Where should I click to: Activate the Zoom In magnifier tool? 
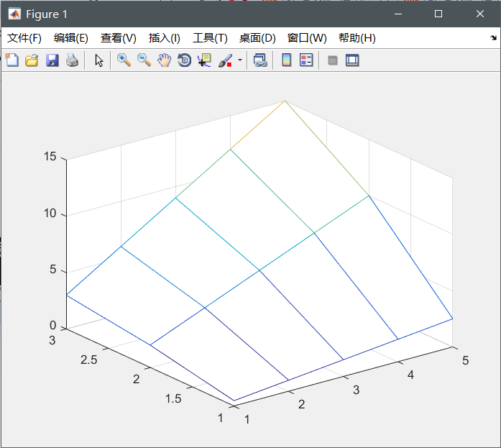click(124, 60)
